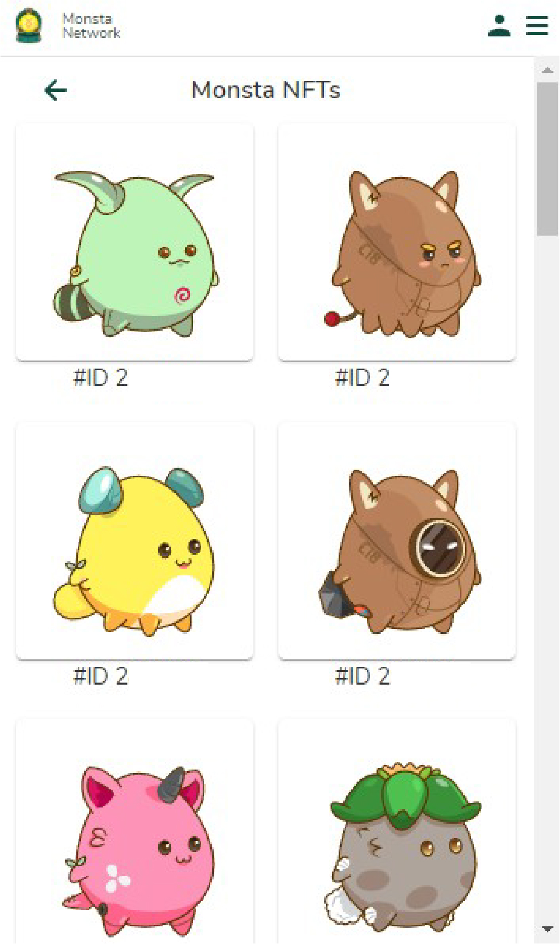Click #ID 2 label under angry brown Monsta

click(363, 378)
